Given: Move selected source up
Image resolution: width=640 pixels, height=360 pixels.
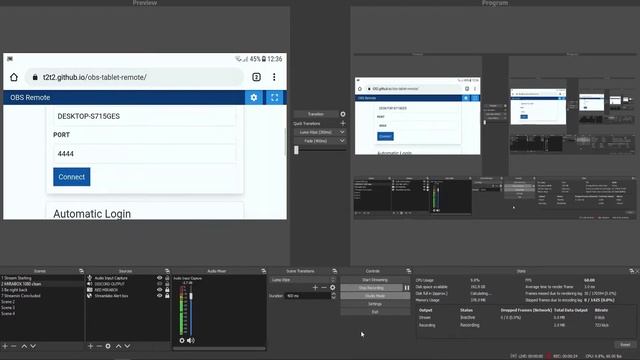Looking at the screenshot, I should (118, 346).
